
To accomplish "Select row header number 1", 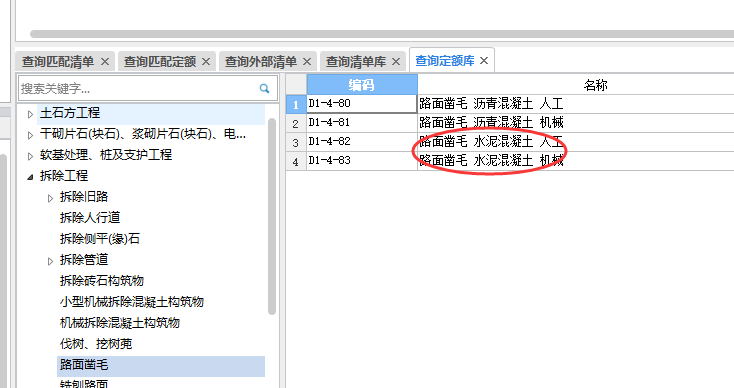I will [296, 104].
